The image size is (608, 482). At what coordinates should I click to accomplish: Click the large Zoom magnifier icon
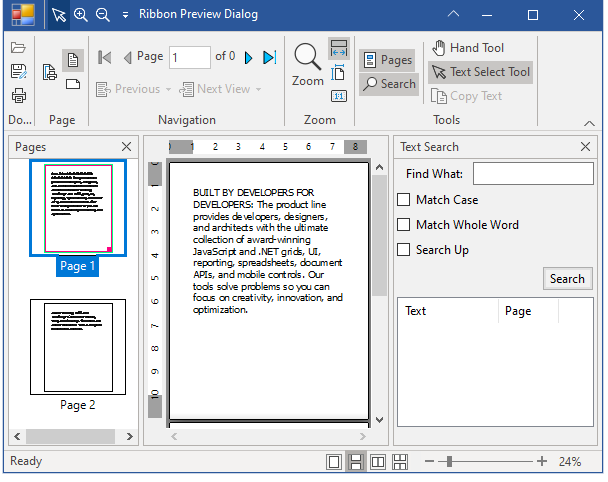coord(307,57)
